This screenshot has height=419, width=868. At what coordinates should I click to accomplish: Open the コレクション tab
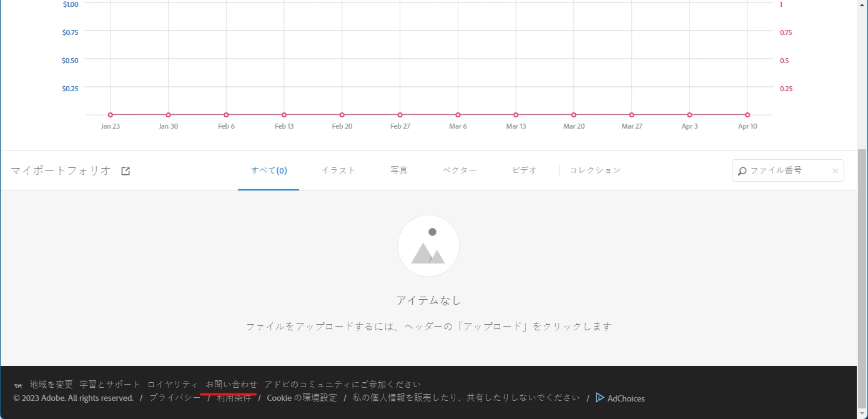coord(595,170)
